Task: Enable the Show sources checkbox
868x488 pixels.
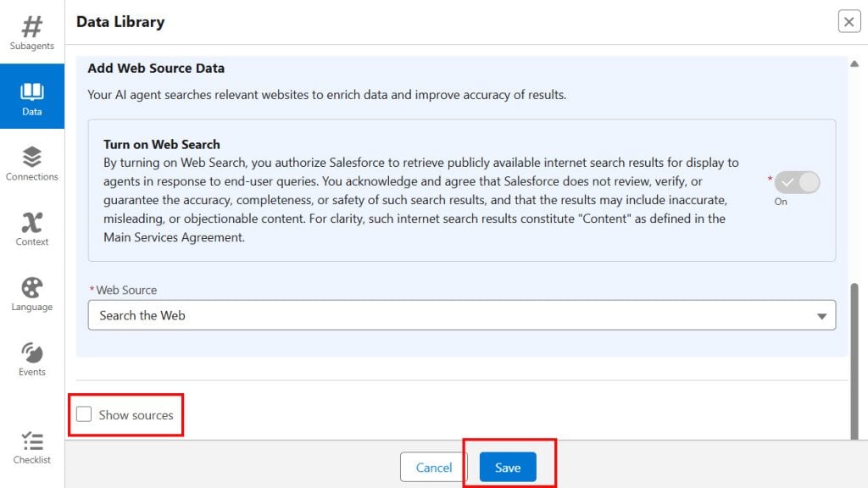Action: pyautogui.click(x=84, y=413)
